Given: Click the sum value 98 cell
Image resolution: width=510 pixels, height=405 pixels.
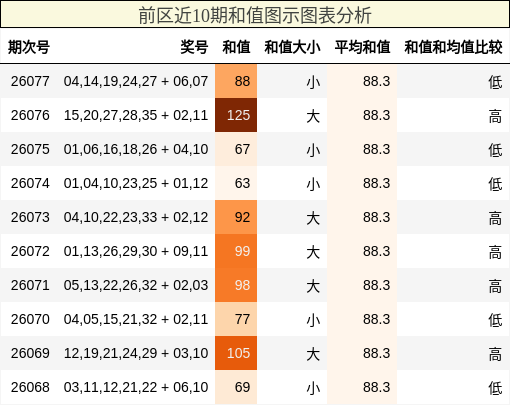Looking at the screenshot, I should (x=236, y=285).
